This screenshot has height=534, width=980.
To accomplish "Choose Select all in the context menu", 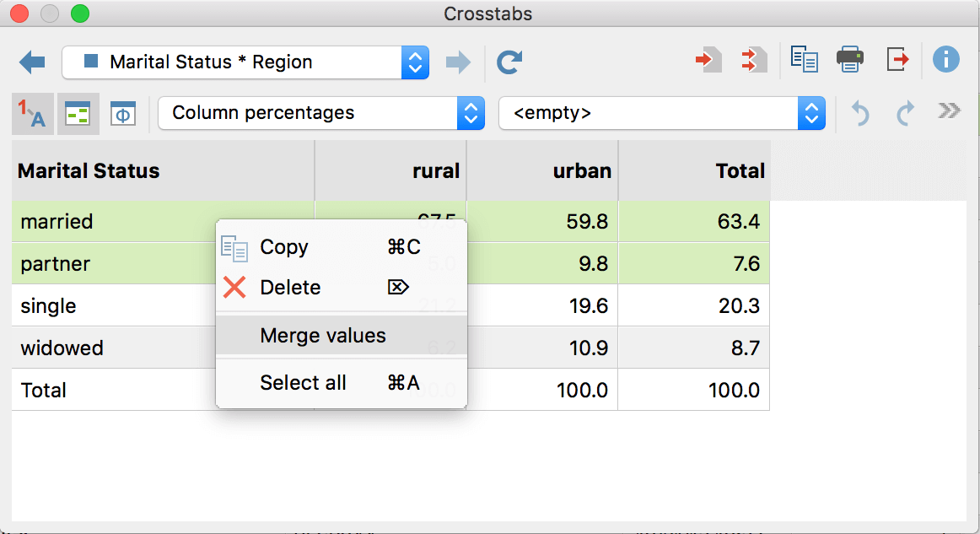I will point(342,383).
